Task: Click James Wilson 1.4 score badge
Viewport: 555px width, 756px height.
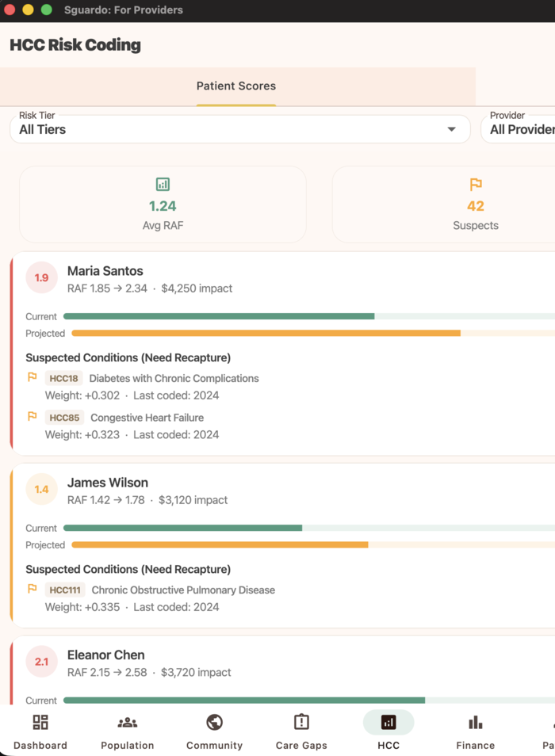Action: coord(41,490)
